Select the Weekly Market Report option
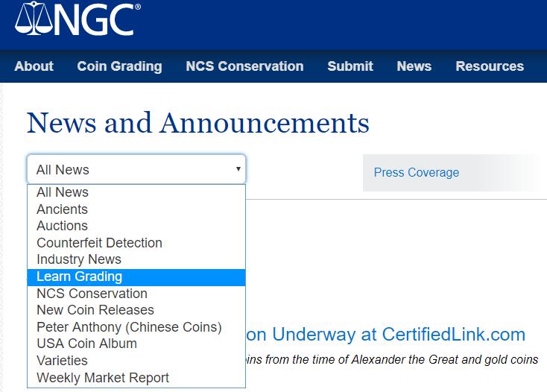 [136, 378]
